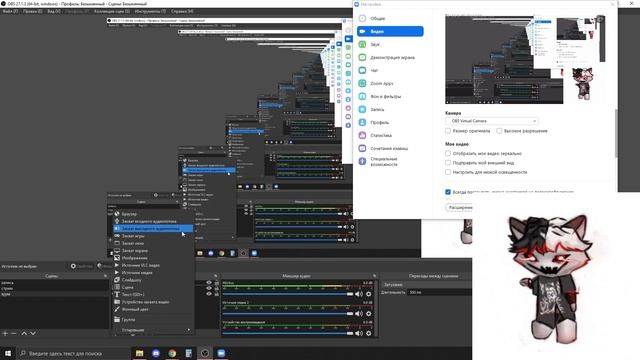Mute the Mic/Aux track speaker icon
640x360 pixels.
click(359, 294)
